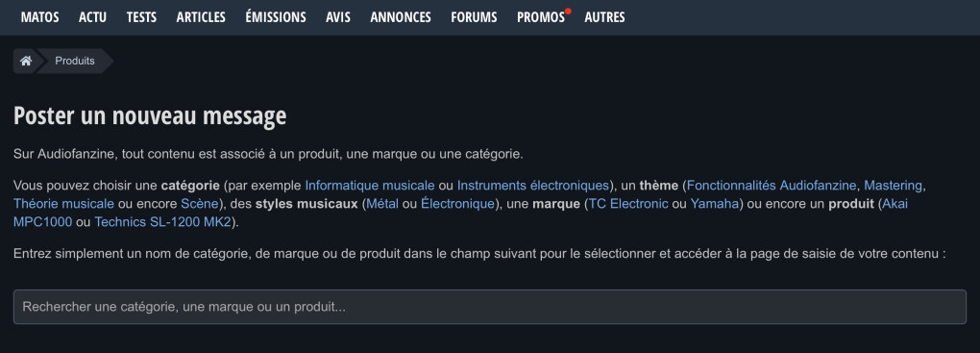
Task: Select the Mastering theme link
Action: (893, 186)
